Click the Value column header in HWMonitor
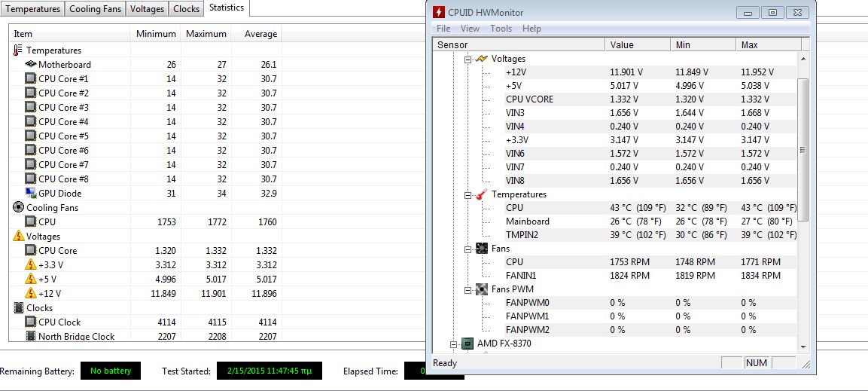868x391 pixels. tap(638, 45)
